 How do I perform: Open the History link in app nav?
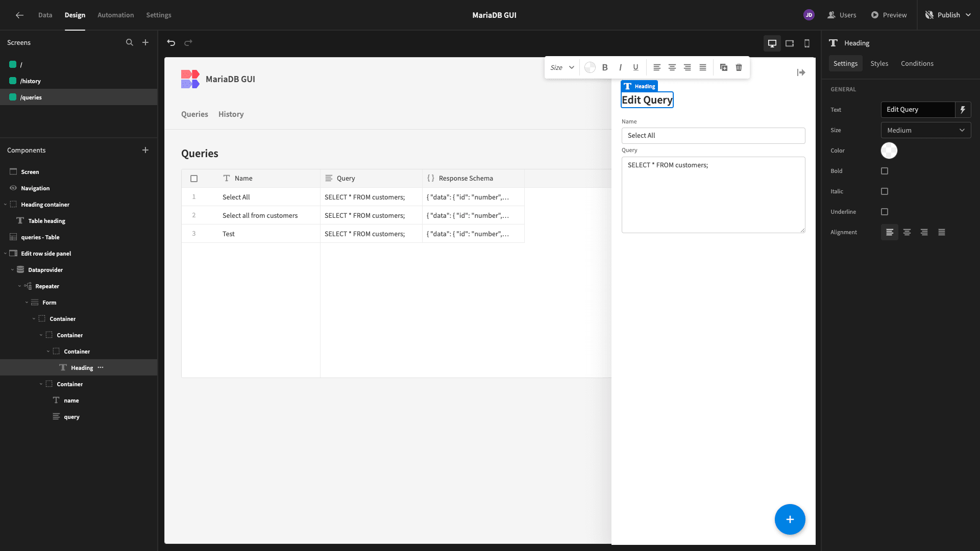tap(231, 114)
